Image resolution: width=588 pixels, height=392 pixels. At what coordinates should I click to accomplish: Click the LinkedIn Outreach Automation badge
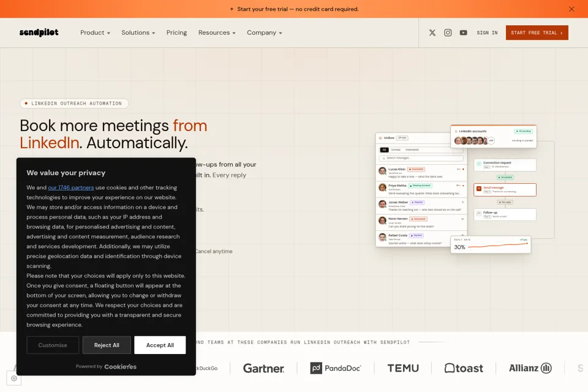(x=74, y=103)
